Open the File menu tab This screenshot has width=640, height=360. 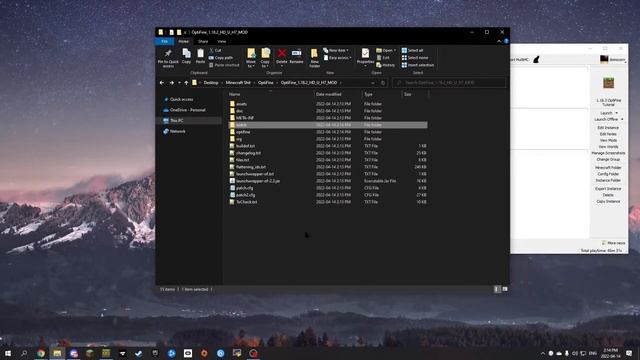pyautogui.click(x=164, y=41)
